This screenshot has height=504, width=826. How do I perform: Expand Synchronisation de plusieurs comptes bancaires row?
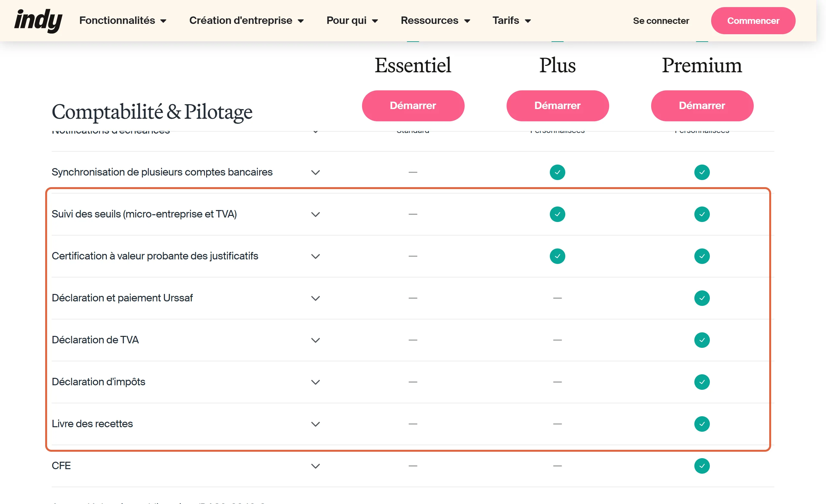pyautogui.click(x=316, y=172)
